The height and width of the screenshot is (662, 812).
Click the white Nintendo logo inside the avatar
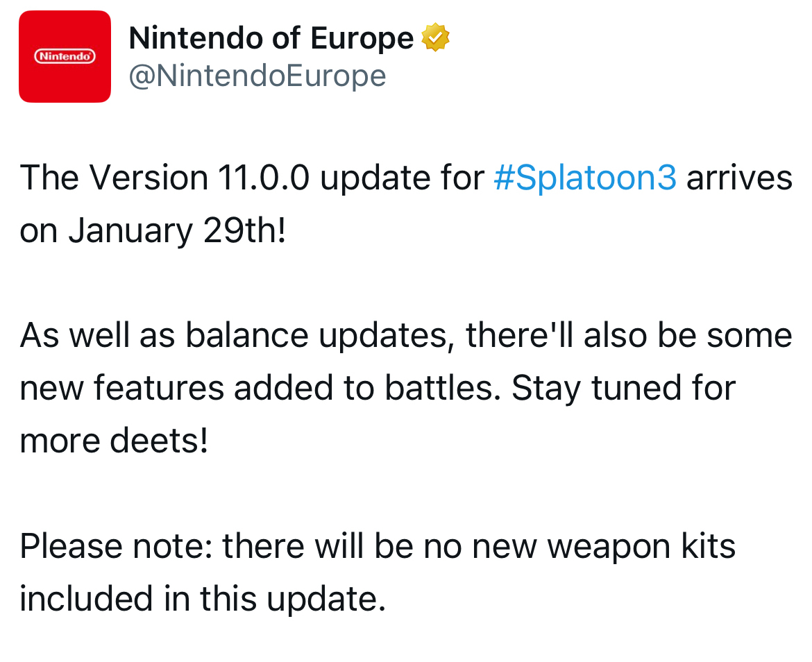click(x=65, y=56)
